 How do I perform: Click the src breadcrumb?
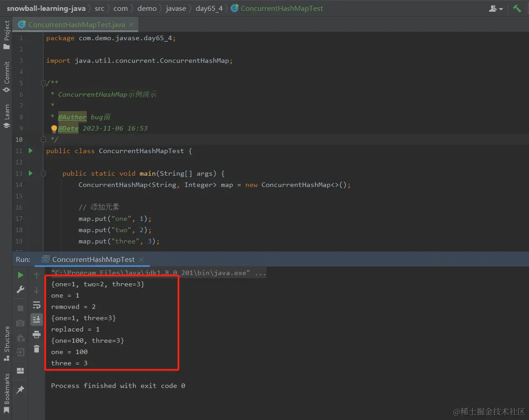click(99, 9)
